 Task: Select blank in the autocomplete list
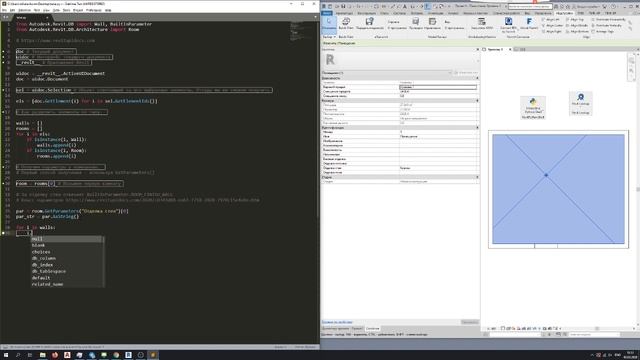[67, 245]
